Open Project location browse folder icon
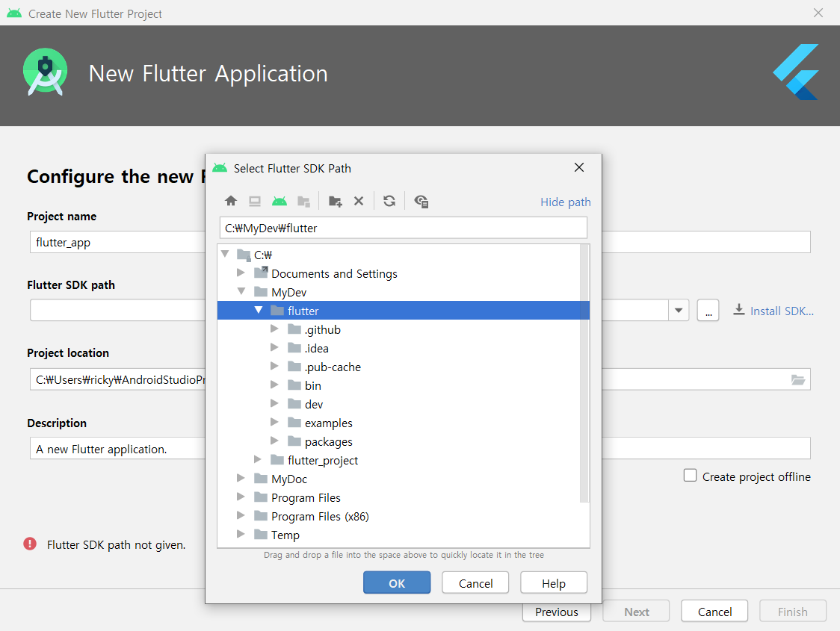Screen dimensions: 840x631 coord(797,379)
